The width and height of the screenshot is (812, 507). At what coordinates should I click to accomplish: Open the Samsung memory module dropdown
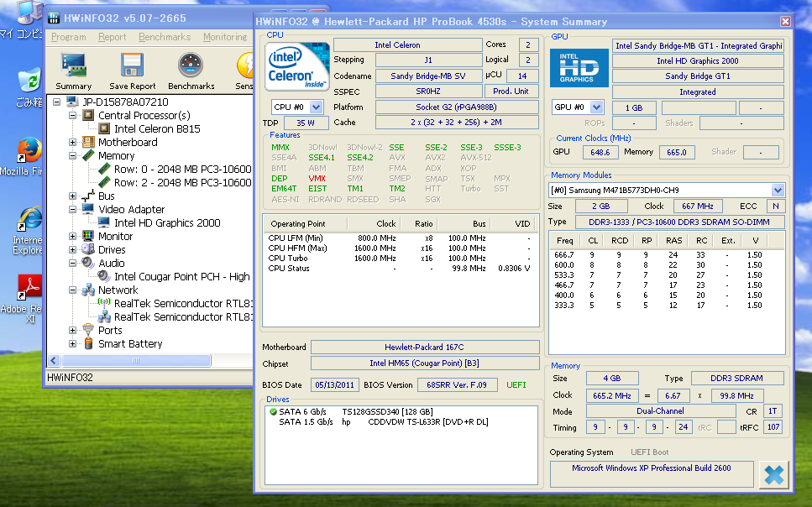778,190
